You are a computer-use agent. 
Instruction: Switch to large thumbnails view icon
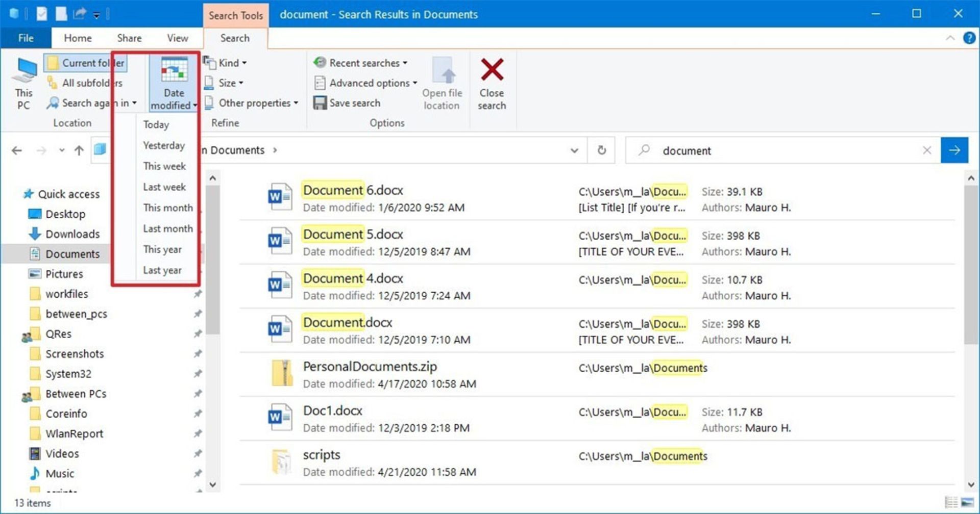coord(967,502)
